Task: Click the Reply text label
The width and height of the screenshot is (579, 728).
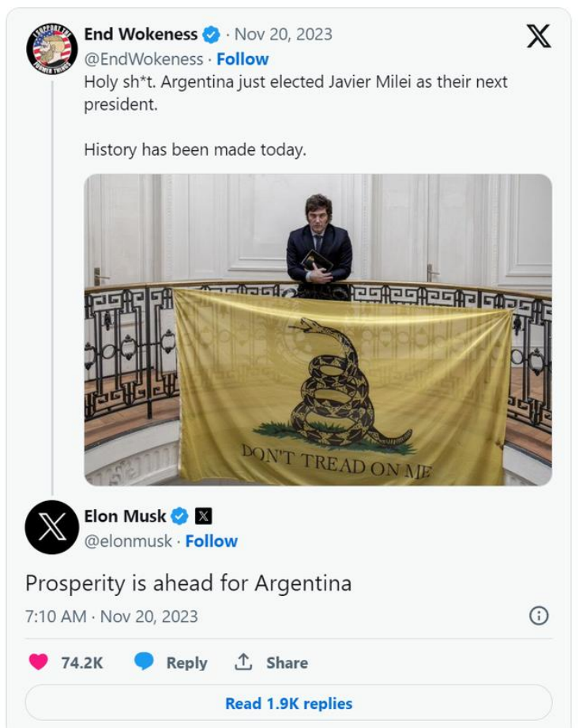Action: point(186,662)
